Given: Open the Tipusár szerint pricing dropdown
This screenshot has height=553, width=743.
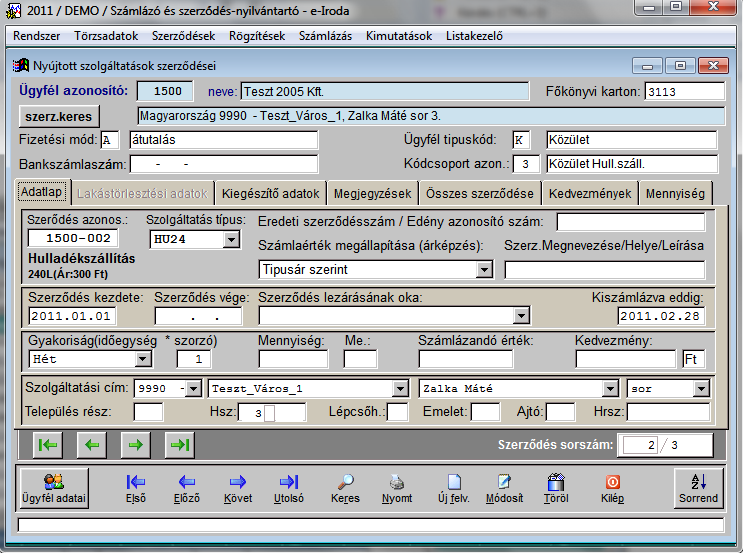Looking at the screenshot, I should click(485, 269).
